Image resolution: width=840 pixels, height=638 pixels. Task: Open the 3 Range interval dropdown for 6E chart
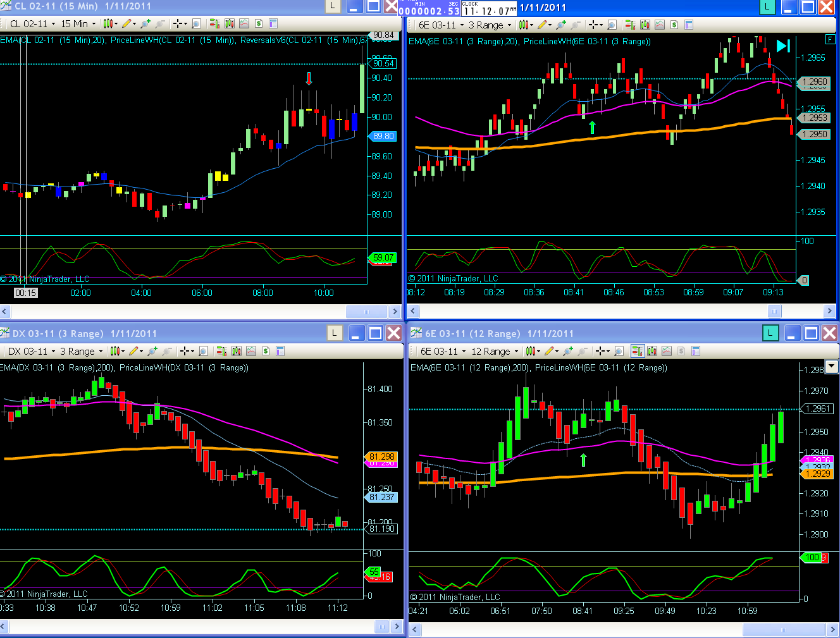click(x=490, y=25)
